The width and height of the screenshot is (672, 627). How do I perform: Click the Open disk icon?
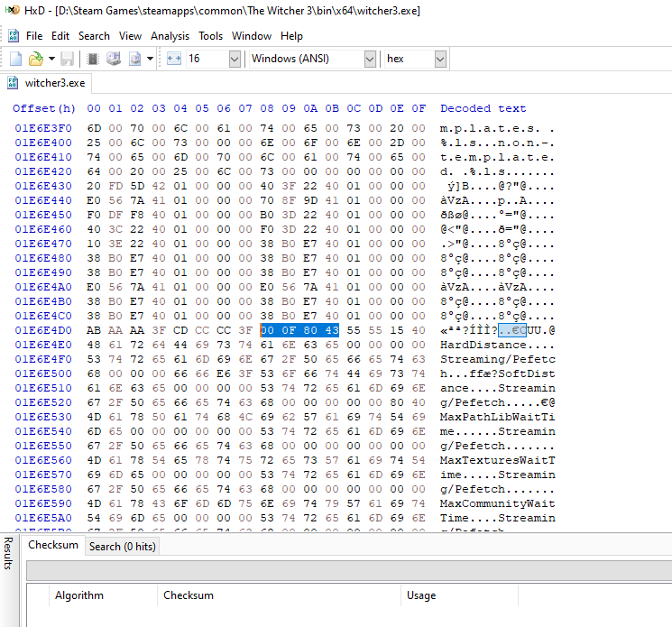113,59
